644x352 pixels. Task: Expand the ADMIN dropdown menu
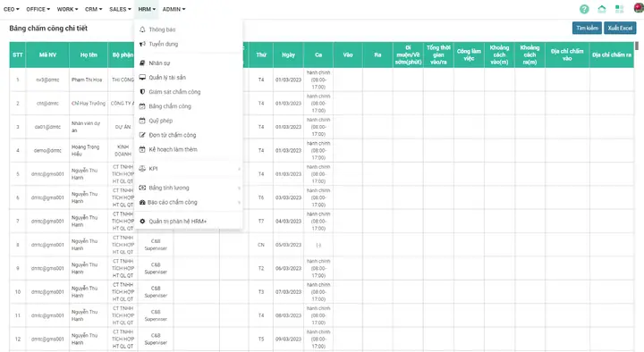(x=174, y=9)
